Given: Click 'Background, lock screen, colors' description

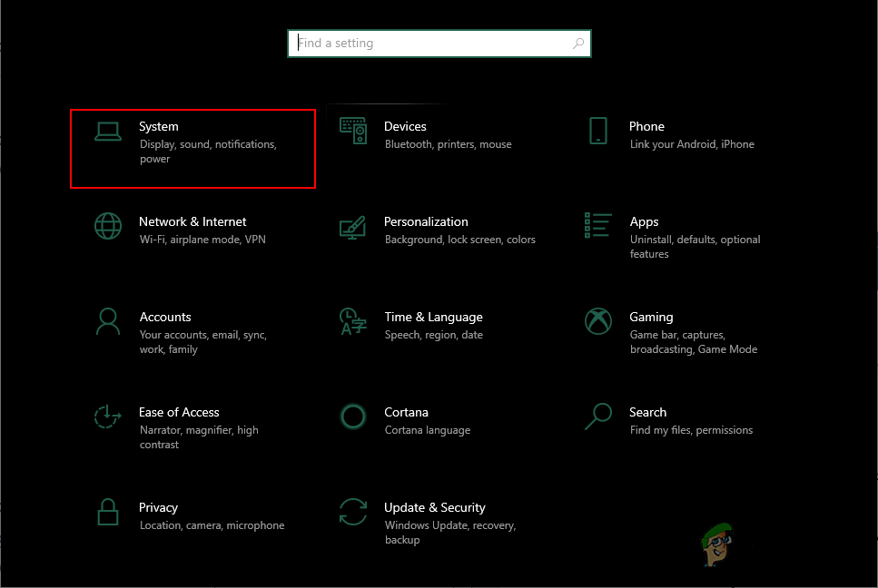Looking at the screenshot, I should click(x=459, y=240).
